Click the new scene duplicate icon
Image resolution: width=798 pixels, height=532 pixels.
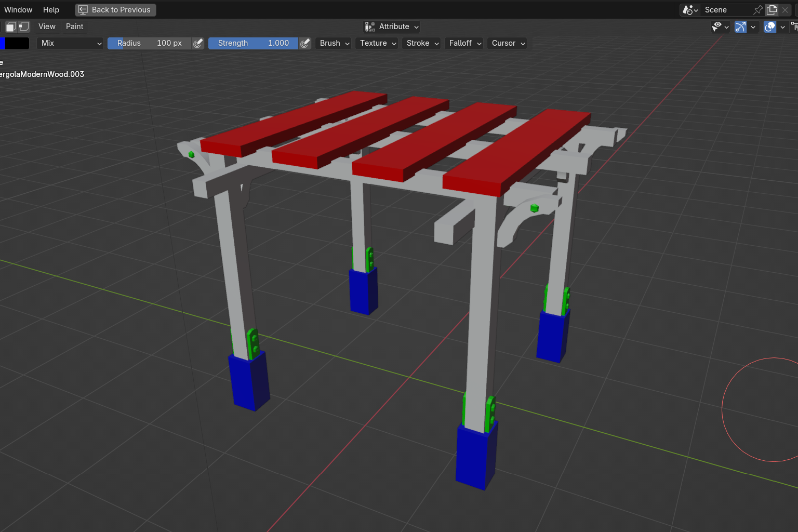pyautogui.click(x=772, y=10)
